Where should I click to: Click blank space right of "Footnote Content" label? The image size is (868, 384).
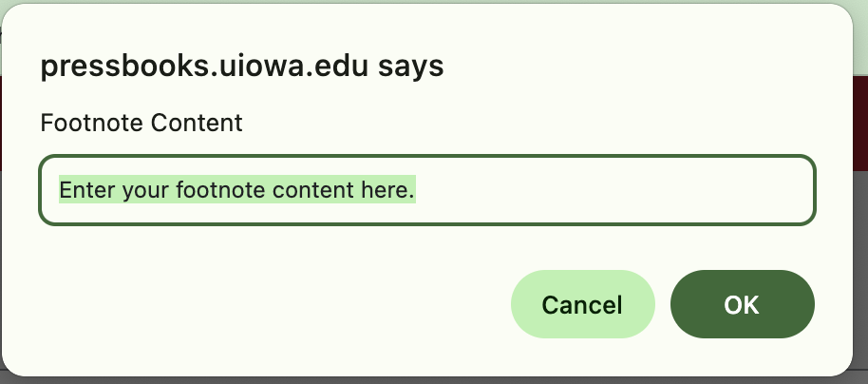coord(522,123)
